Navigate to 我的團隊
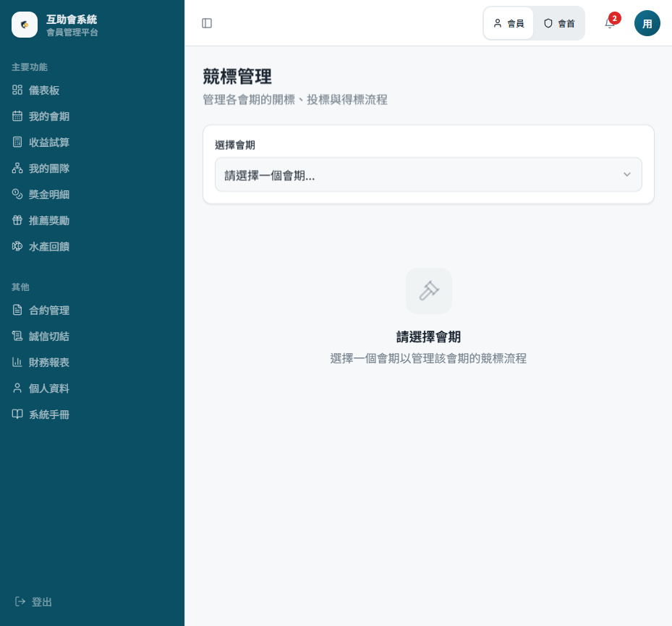 (92, 168)
